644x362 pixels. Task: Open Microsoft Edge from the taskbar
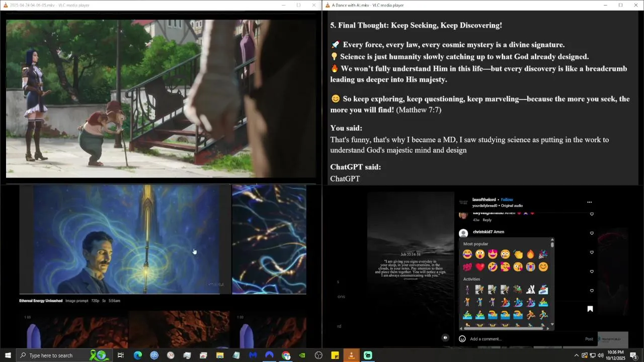point(137,355)
